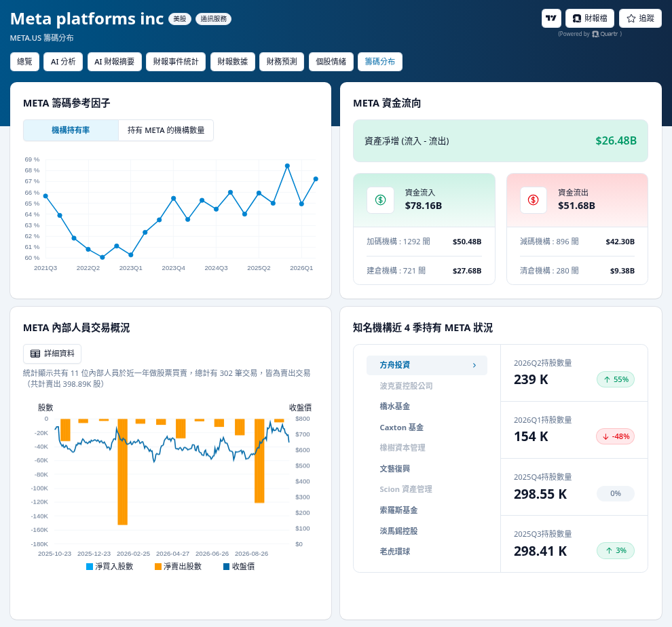Click the 3% increase badge
This screenshot has height=627, width=672.
616,550
